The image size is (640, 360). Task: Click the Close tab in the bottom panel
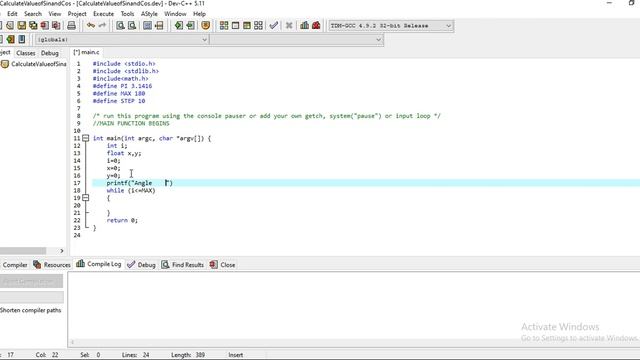222,265
